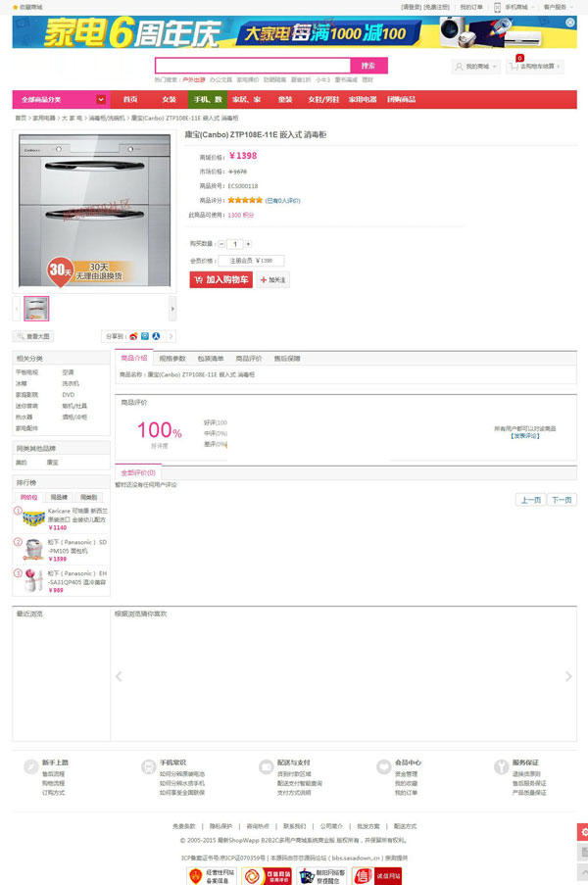Click the plus icon to increase quantity
Screen dimensions: 588x885
[248, 244]
